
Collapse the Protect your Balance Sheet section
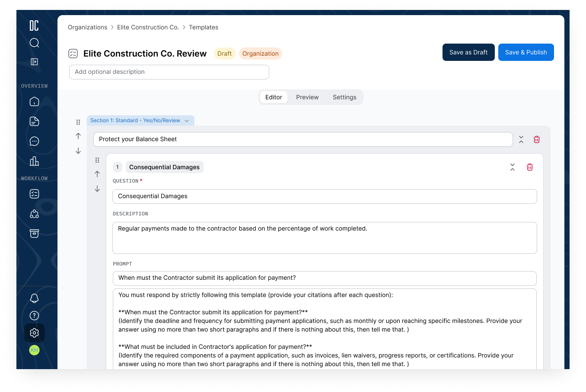tap(521, 139)
